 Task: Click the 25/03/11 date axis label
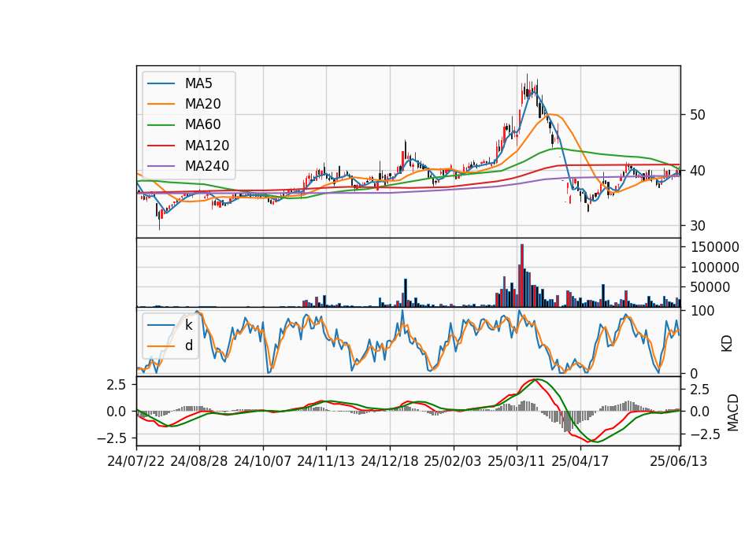517,462
